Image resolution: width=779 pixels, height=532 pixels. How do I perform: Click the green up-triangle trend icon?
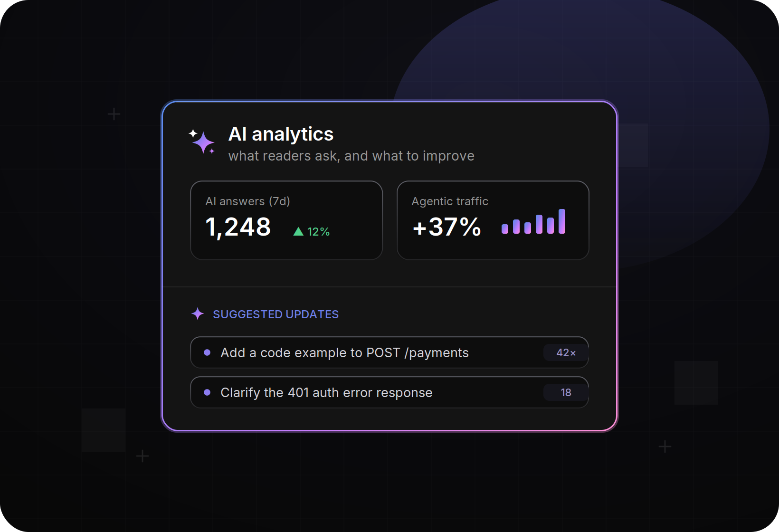pos(298,231)
